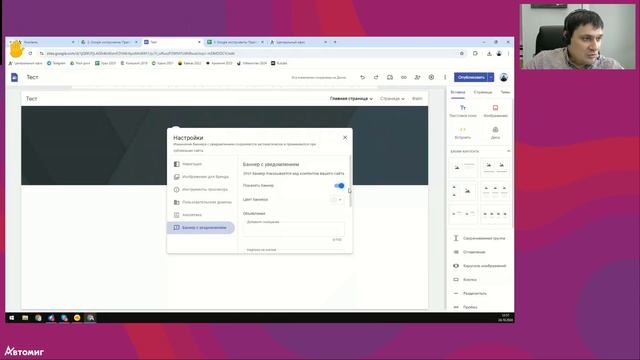The width and height of the screenshot is (640, 360).
Task: Insert an Image carousel element
Action: click(x=480, y=266)
